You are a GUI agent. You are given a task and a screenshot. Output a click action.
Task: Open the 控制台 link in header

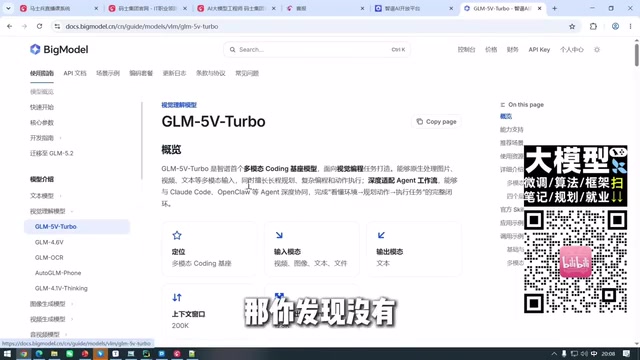(x=466, y=49)
